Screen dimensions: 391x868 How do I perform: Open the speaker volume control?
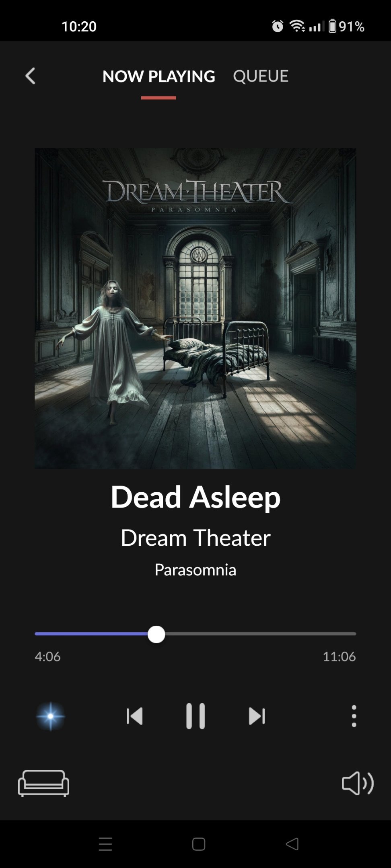[x=358, y=783]
